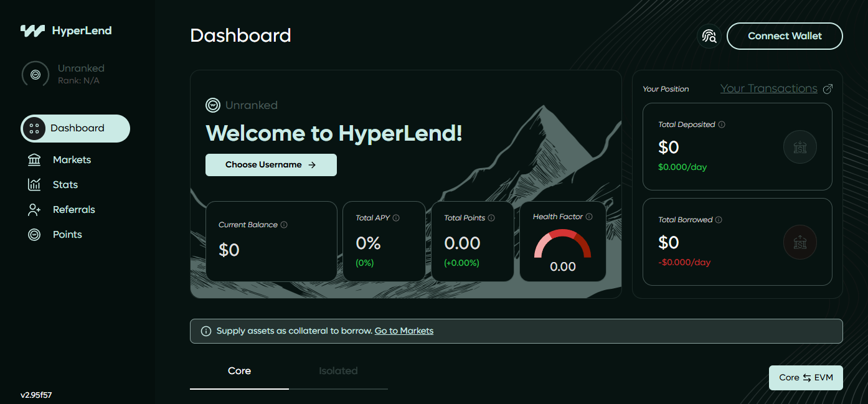Click Total Borrowed info icon

[x=719, y=220]
